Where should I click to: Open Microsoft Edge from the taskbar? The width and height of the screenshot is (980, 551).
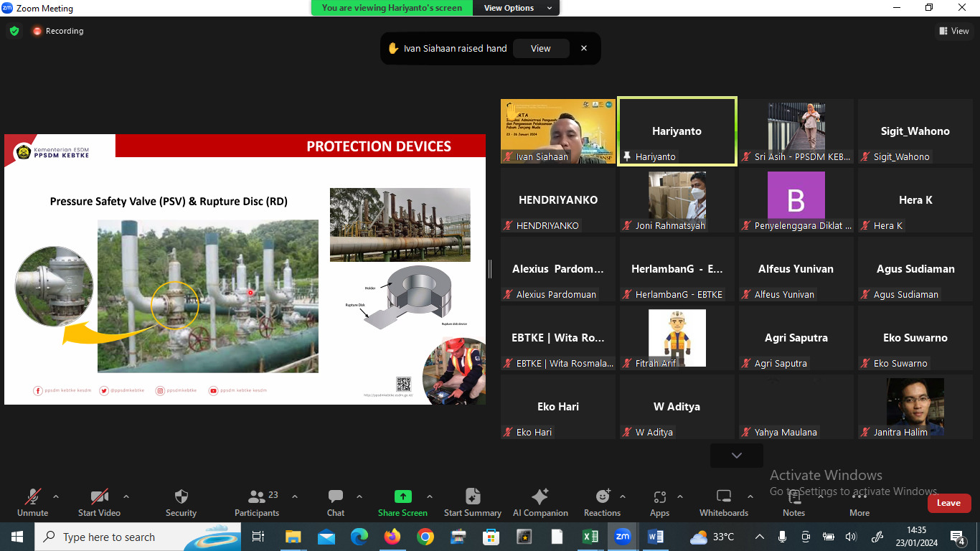pyautogui.click(x=359, y=537)
